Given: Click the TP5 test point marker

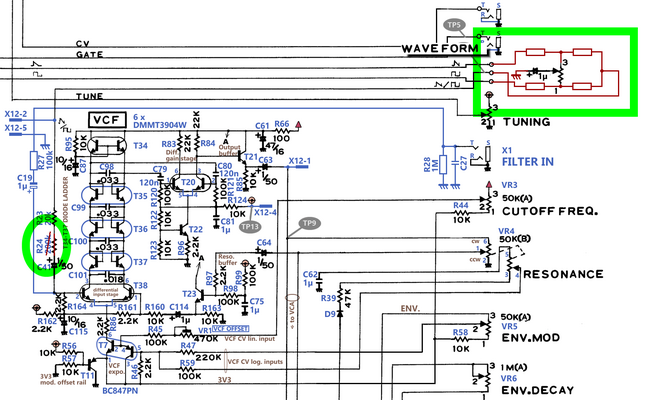Looking at the screenshot, I should coord(453,25).
